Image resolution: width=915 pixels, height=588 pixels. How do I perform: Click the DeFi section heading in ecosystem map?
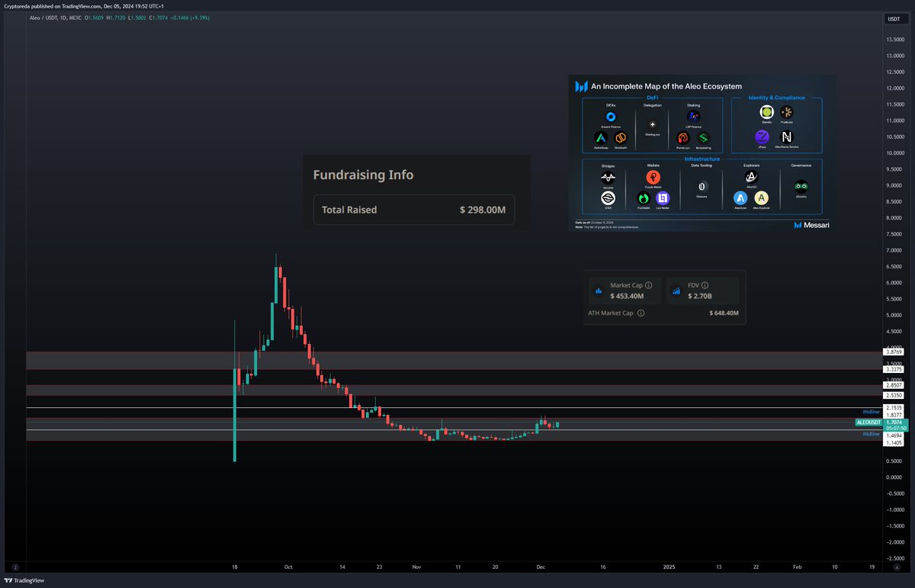point(653,98)
